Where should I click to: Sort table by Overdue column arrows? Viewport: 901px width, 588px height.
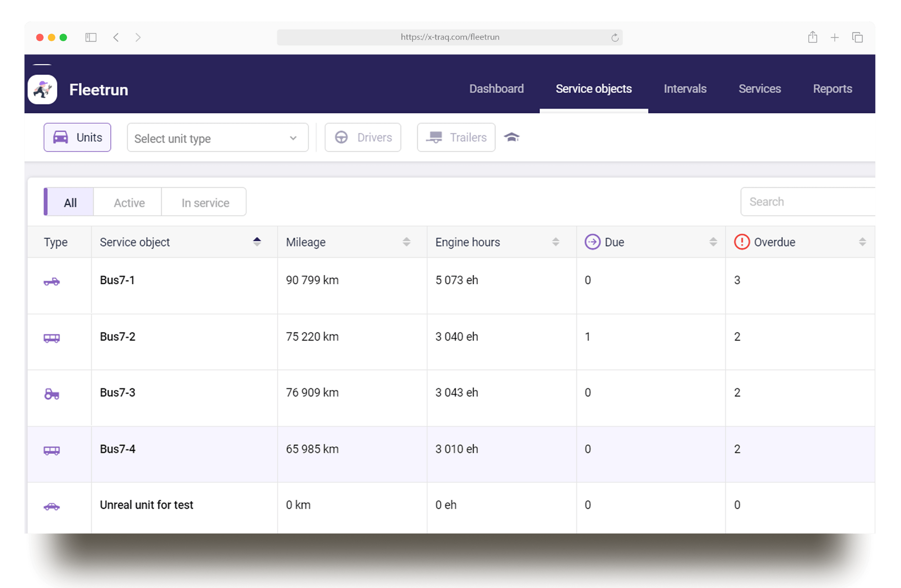coord(862,242)
